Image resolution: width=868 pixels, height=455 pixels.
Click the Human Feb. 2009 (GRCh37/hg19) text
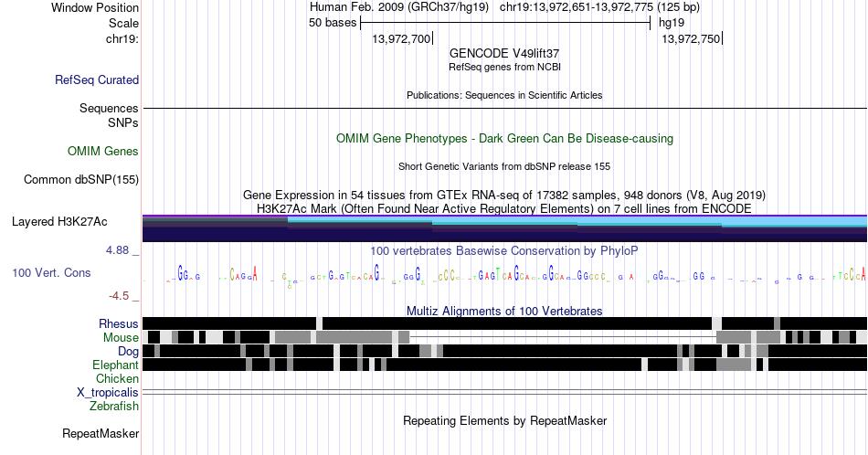tap(399, 7)
